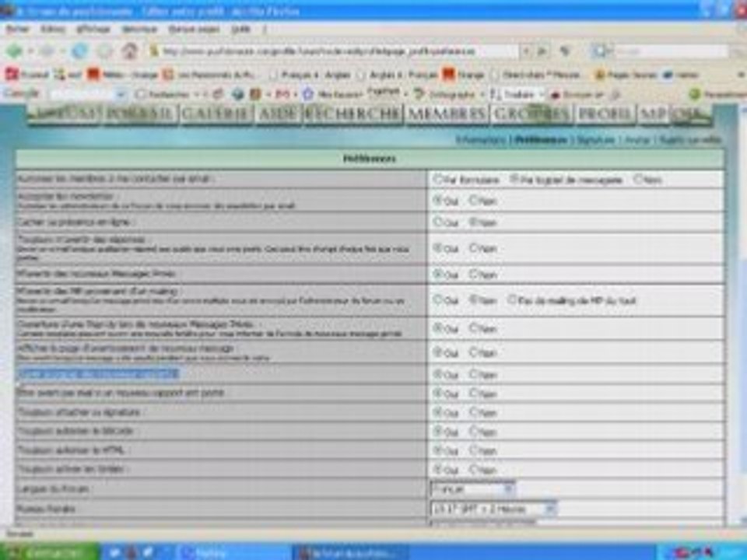Click the Envoyer à toolbar icon
Image resolution: width=747 pixels, height=560 pixels.
[555, 95]
